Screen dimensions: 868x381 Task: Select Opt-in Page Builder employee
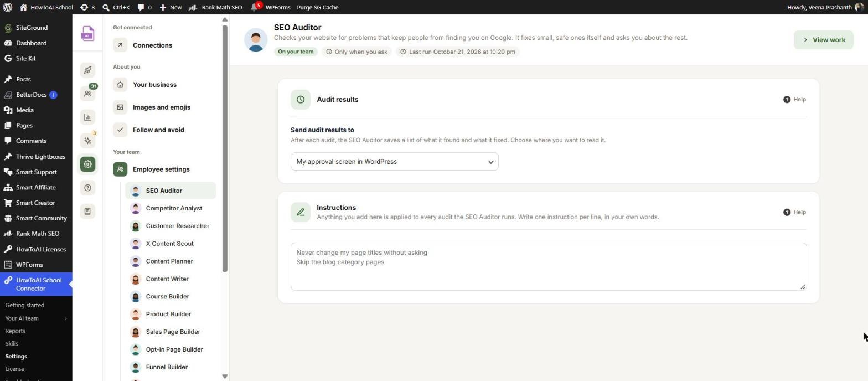pos(170,349)
